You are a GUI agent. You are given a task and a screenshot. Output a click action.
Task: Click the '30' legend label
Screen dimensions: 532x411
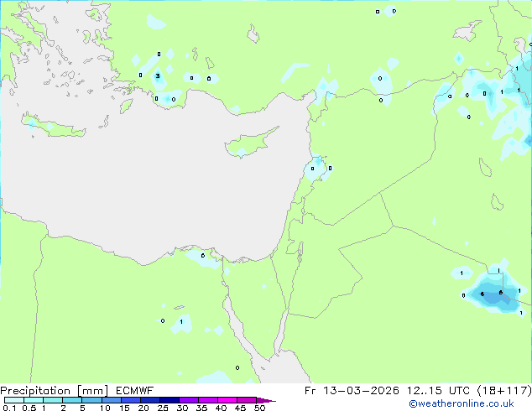[x=182, y=408]
